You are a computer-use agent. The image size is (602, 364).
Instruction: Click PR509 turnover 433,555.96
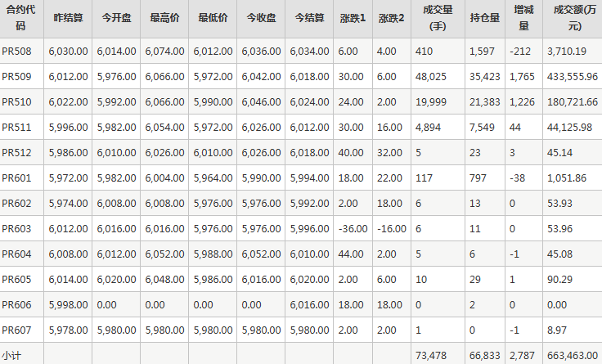tap(573, 76)
